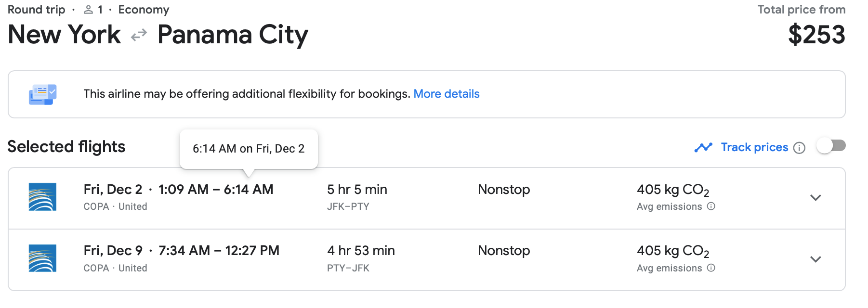
Task: Click the 6:14 AM arrival tooltip
Action: click(249, 149)
